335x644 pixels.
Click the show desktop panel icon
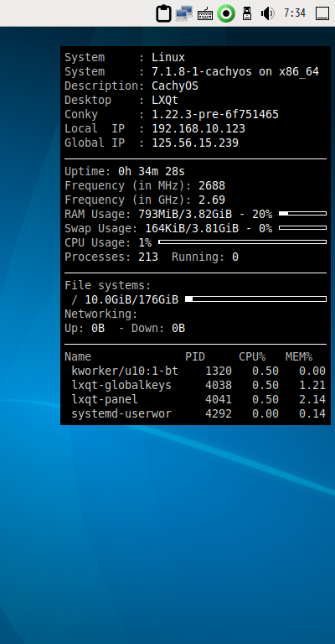pyautogui.click(x=322, y=13)
